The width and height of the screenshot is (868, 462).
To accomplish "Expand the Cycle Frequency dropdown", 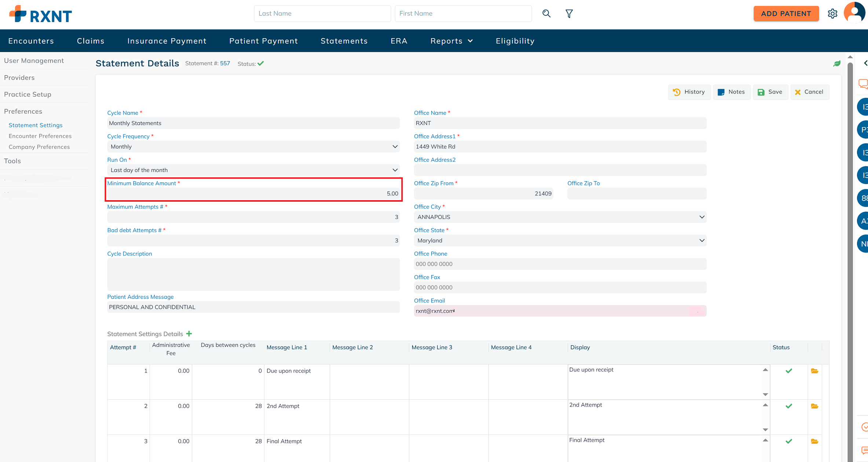I will click(253, 147).
